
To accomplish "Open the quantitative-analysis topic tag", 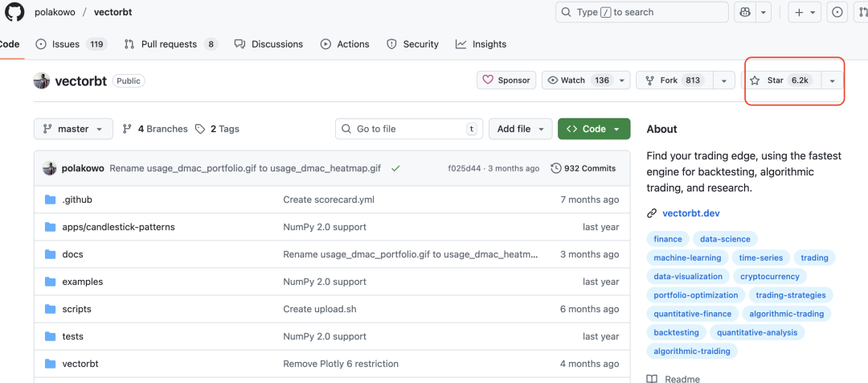I will (x=757, y=332).
